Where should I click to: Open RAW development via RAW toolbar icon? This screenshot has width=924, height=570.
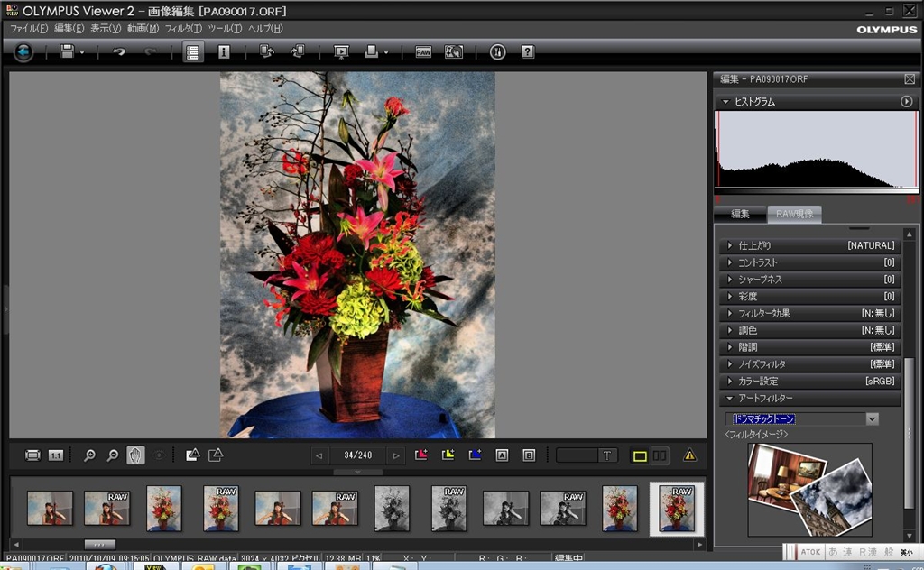[423, 52]
